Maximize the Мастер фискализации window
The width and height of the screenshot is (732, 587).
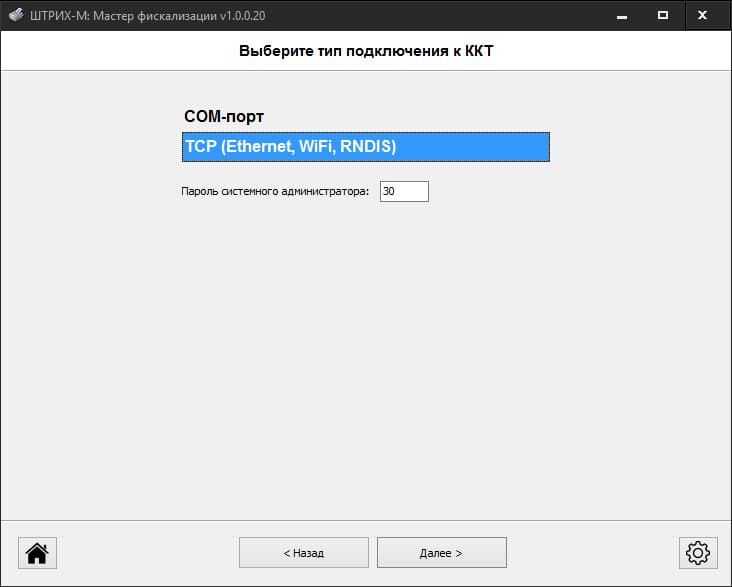(662, 15)
